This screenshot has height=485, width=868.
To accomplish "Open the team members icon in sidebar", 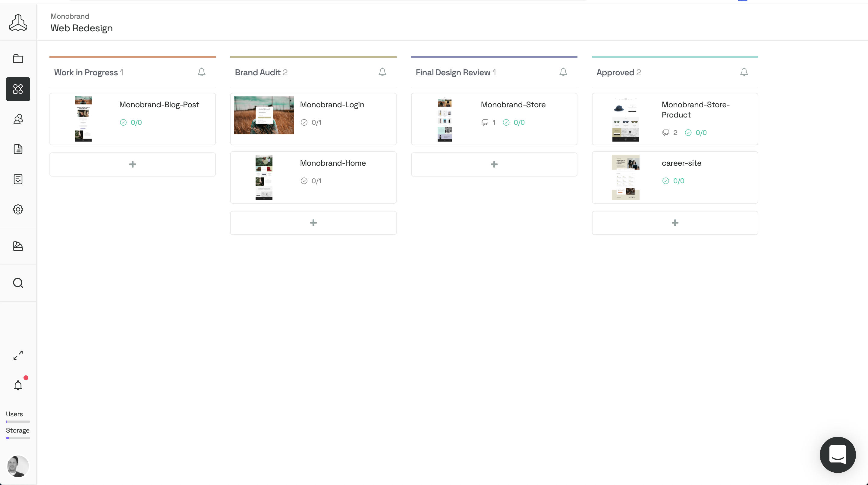I will coord(18,119).
